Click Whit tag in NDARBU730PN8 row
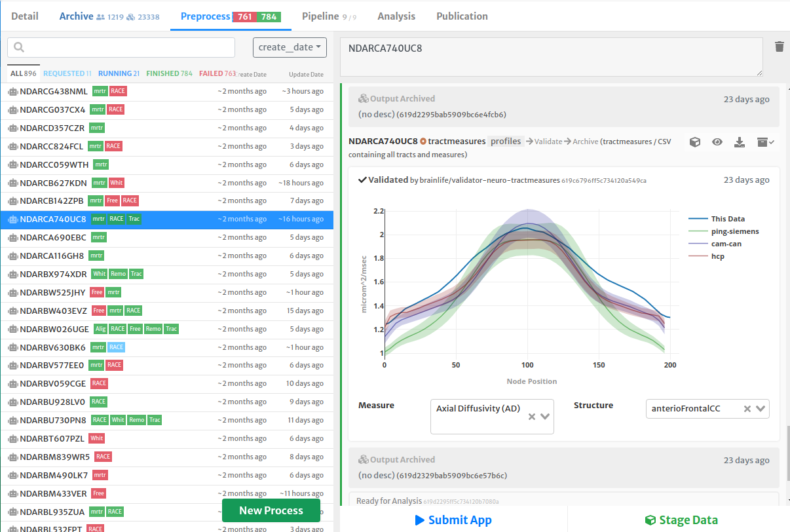This screenshot has height=532, width=790. (x=118, y=420)
